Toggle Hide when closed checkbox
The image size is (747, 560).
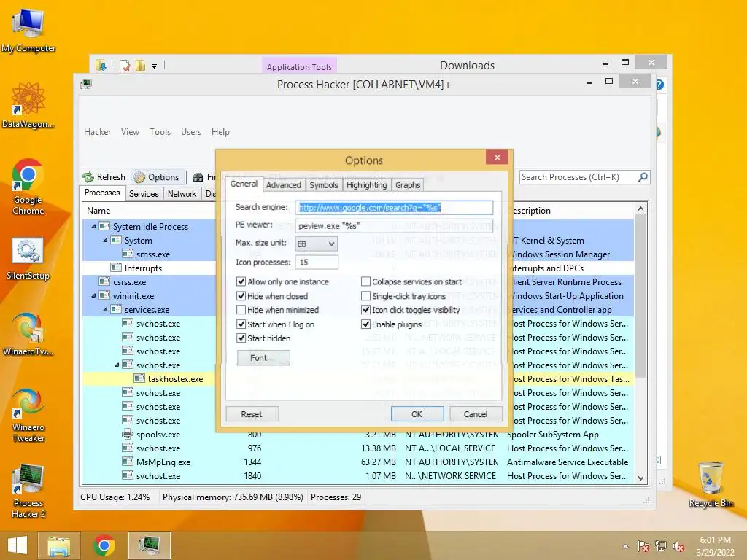point(241,296)
